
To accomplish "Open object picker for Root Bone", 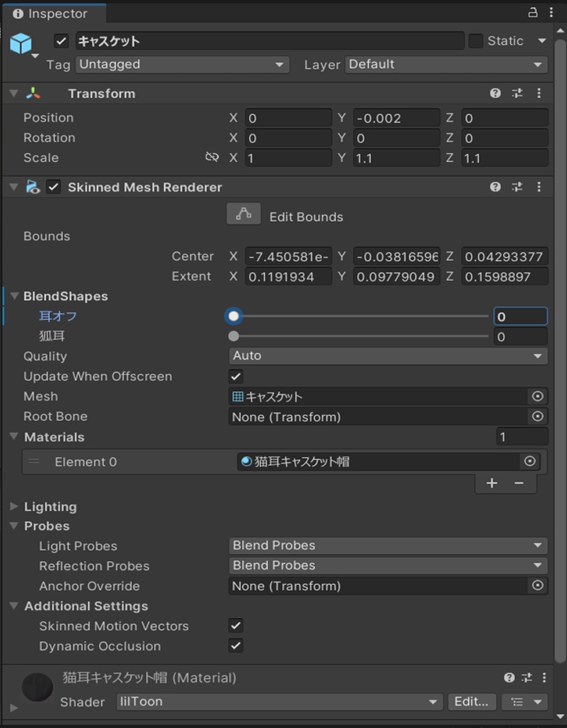I will coord(538,417).
